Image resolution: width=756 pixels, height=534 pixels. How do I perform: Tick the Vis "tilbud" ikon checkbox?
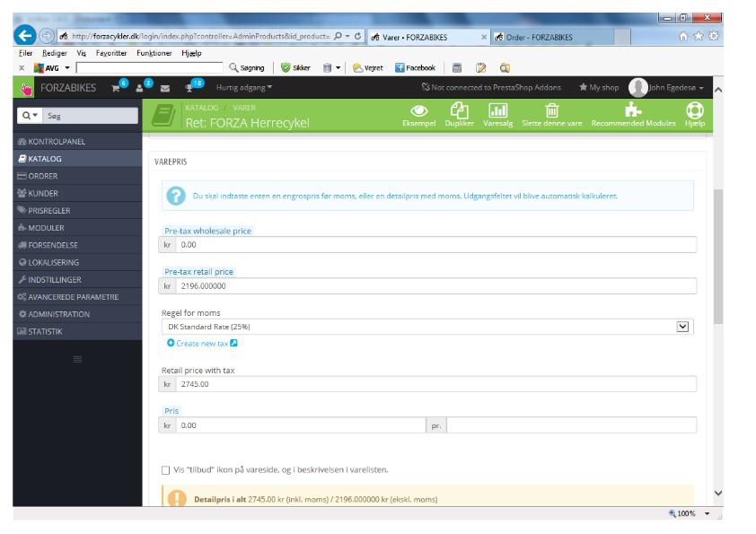coord(166,470)
